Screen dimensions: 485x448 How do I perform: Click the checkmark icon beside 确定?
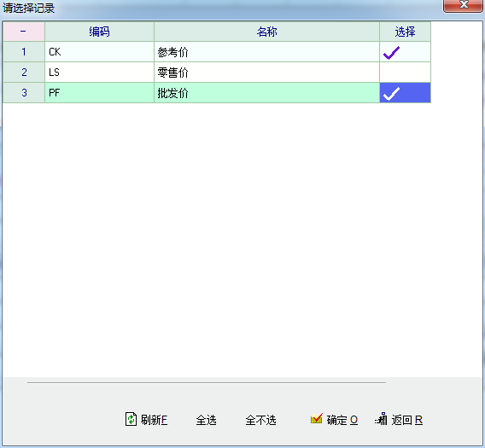pos(317,419)
